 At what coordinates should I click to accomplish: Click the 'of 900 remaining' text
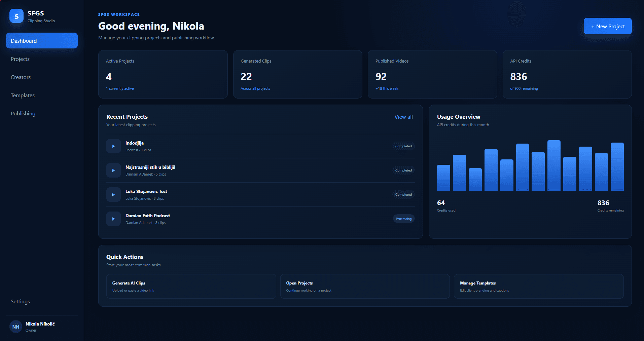(524, 88)
